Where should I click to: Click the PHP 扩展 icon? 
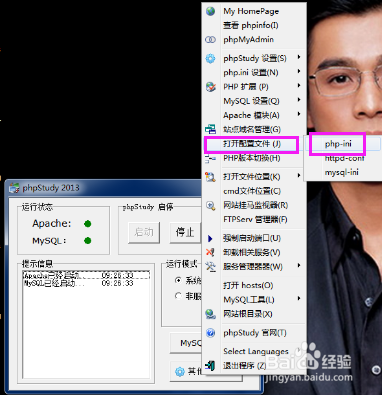coord(210,87)
